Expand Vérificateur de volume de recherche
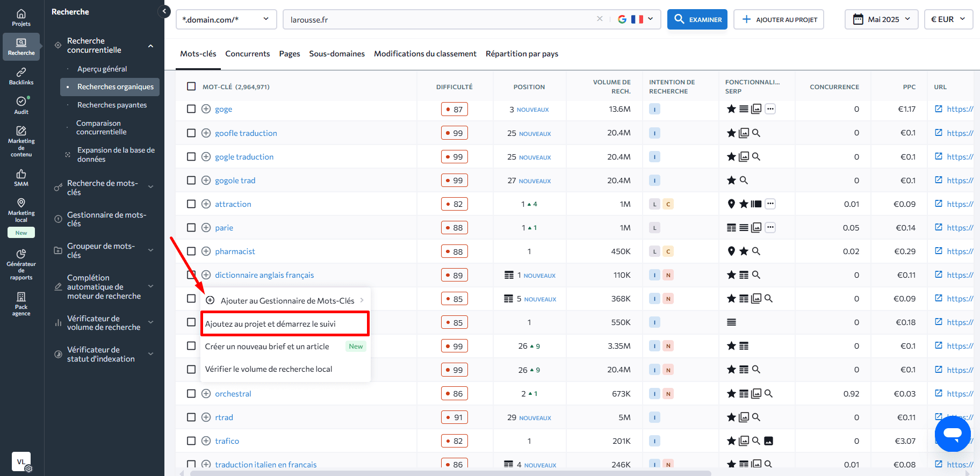Image resolution: width=980 pixels, height=476 pixels. pos(151,322)
